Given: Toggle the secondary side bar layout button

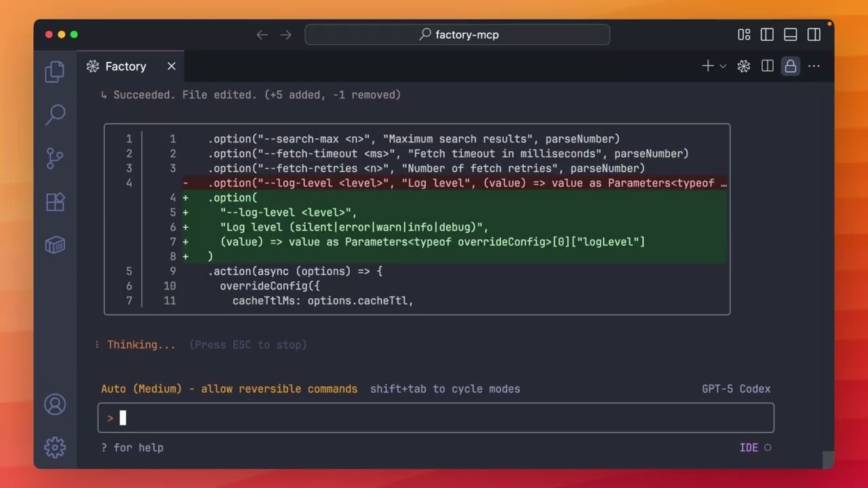Looking at the screenshot, I should (x=814, y=35).
